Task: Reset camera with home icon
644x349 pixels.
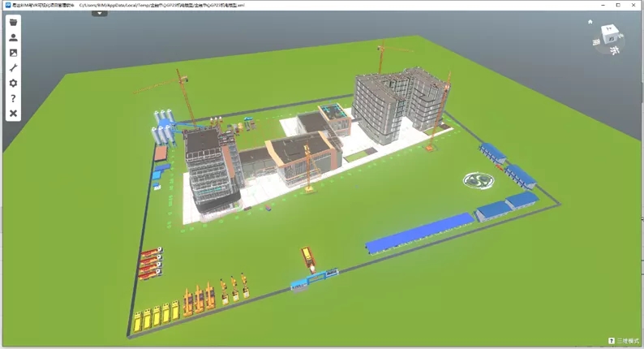Action: (x=590, y=22)
